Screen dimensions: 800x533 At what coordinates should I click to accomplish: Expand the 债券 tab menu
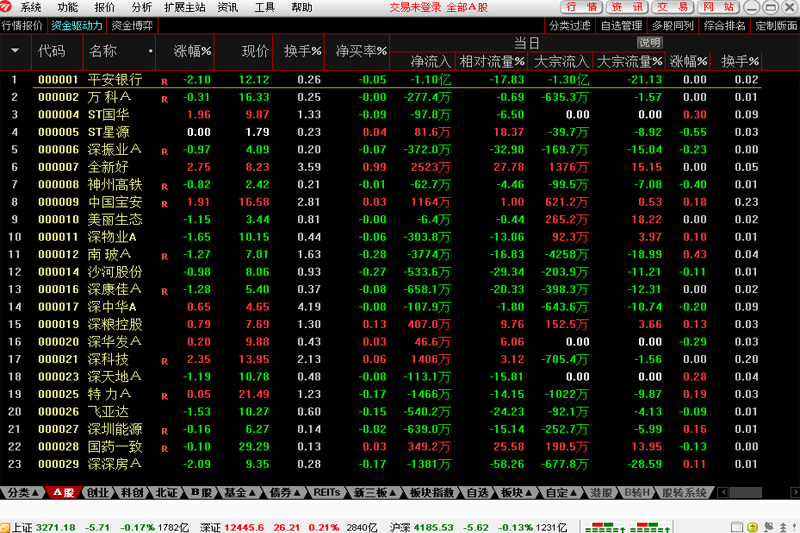coord(296,493)
